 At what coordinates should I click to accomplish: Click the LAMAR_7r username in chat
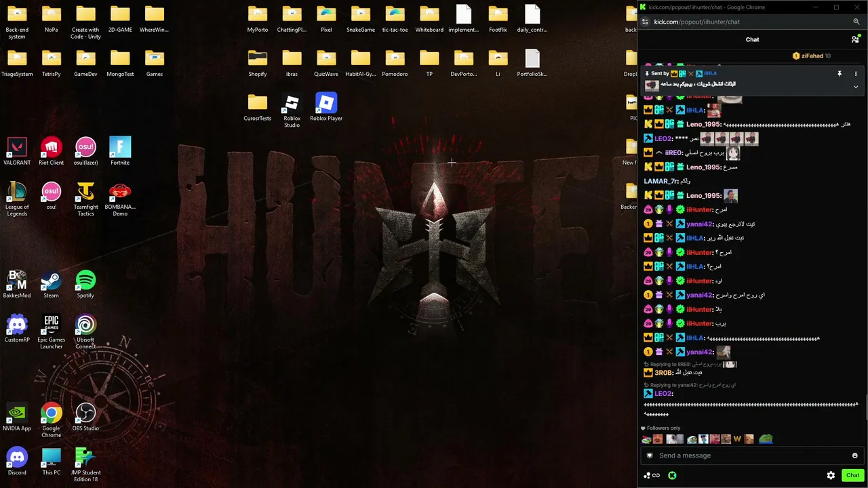pyautogui.click(x=660, y=181)
